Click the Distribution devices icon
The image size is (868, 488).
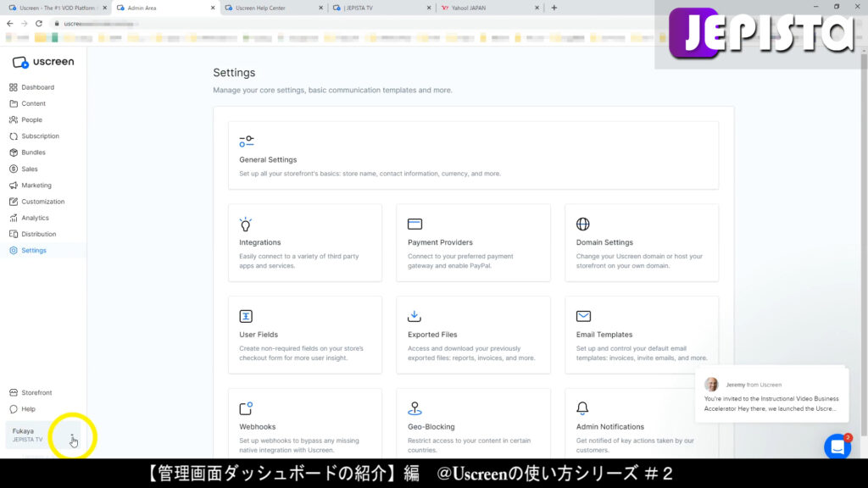tap(14, 234)
